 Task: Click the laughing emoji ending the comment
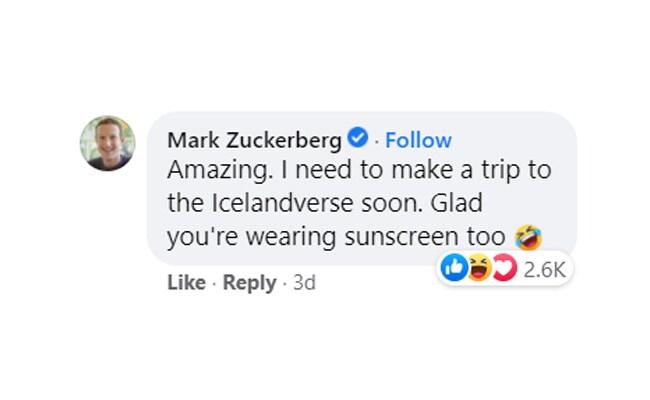pyautogui.click(x=527, y=237)
